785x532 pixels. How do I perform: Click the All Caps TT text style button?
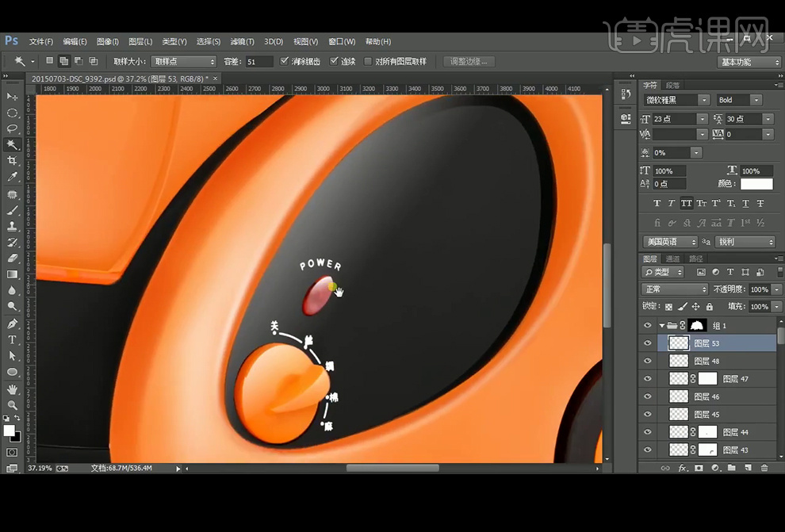tap(687, 203)
